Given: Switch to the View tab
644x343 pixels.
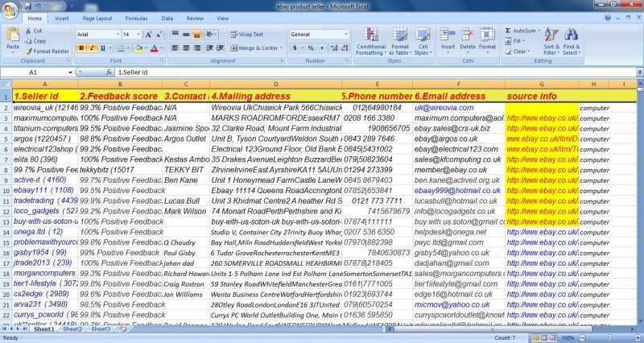Looking at the screenshot, I should tap(223, 19).
